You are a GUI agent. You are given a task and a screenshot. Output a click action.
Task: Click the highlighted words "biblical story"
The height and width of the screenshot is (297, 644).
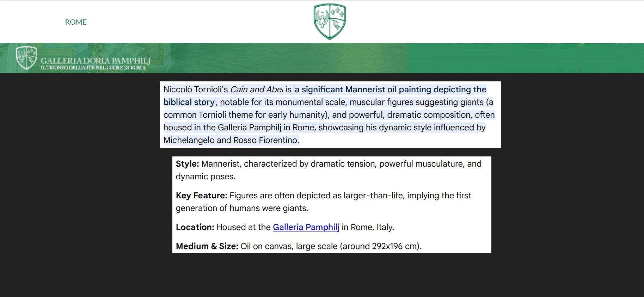point(189,102)
